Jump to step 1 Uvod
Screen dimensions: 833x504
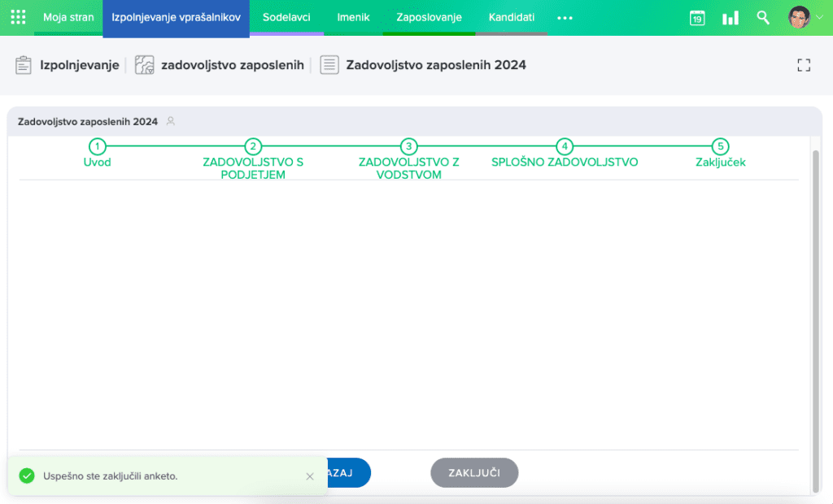coord(97,147)
